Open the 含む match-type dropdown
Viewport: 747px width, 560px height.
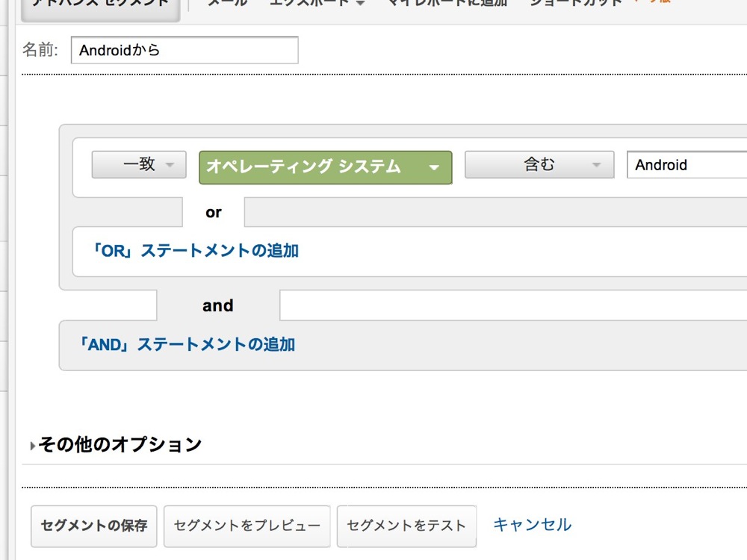pyautogui.click(x=539, y=165)
